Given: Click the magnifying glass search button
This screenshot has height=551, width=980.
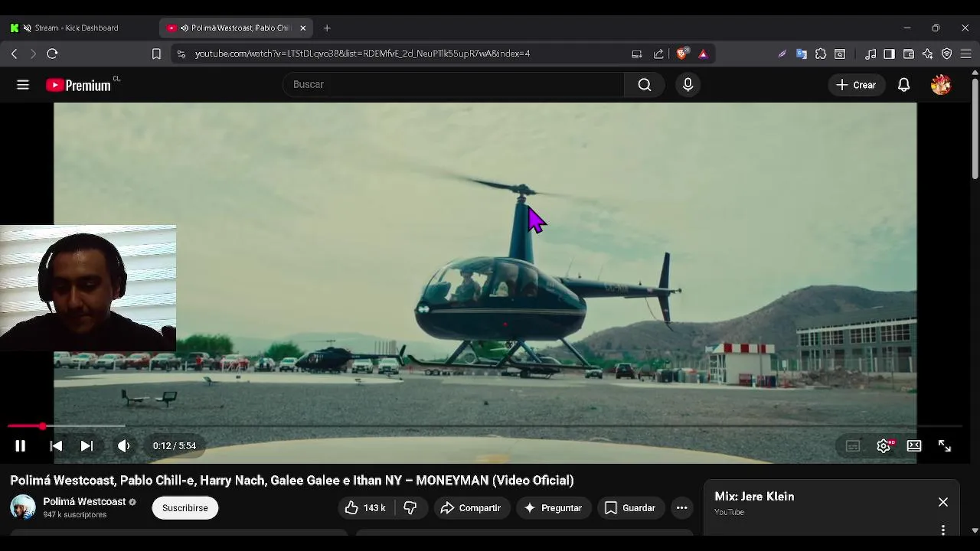Looking at the screenshot, I should click(x=645, y=84).
